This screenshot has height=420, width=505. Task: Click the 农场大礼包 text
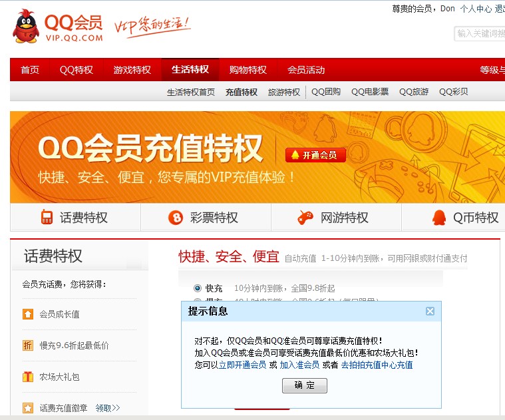pos(59,377)
